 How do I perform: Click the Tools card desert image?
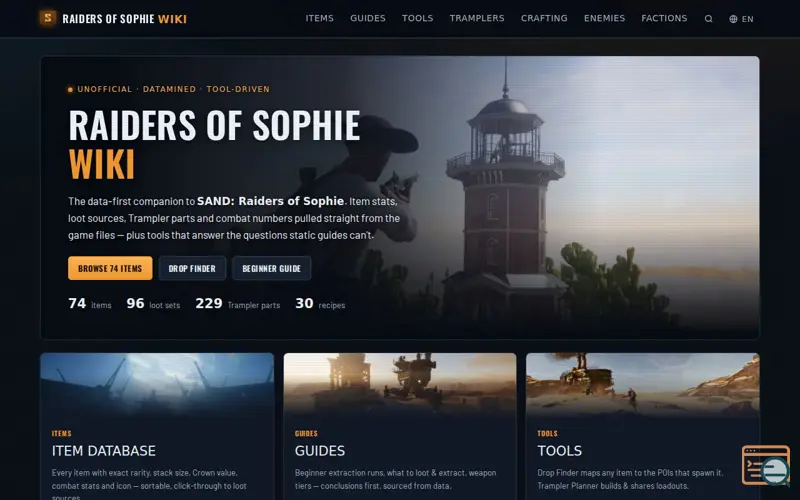click(x=643, y=384)
